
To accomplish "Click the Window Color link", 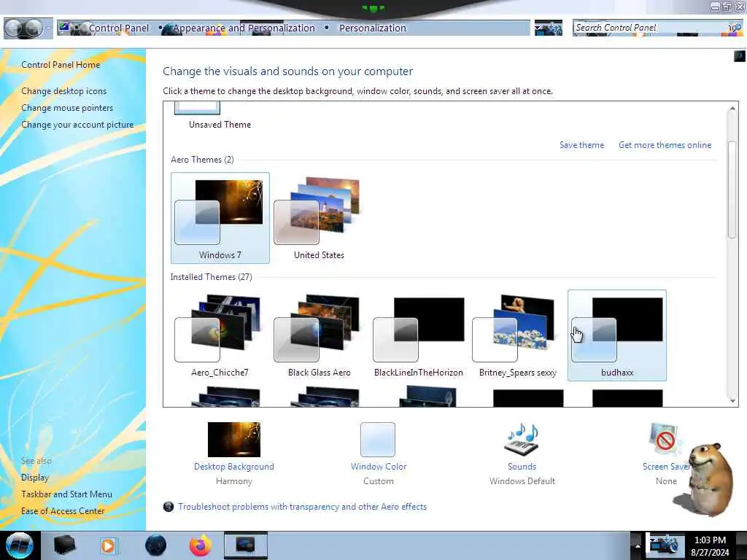I will pos(379,467).
